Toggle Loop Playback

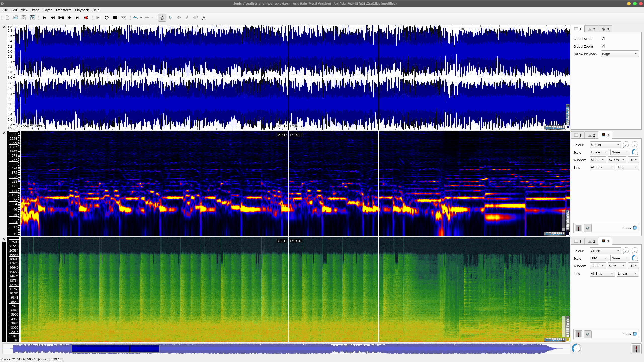107,18
